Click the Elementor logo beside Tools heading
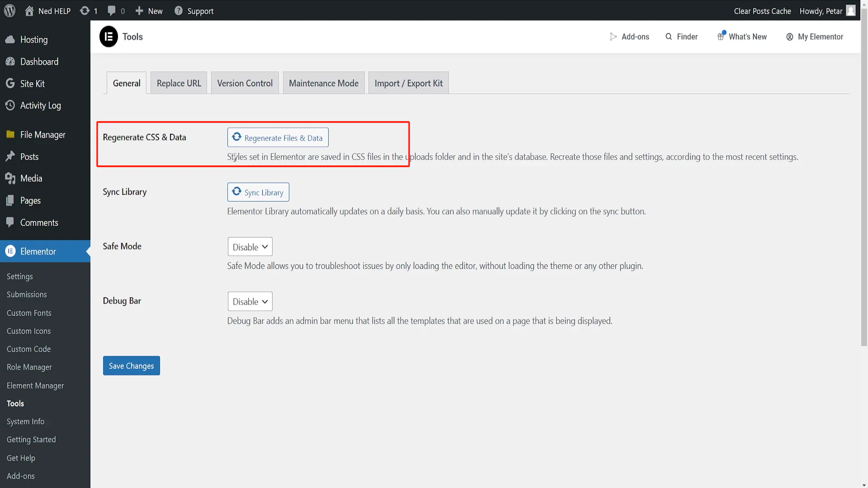Image resolution: width=868 pixels, height=488 pixels. (108, 37)
